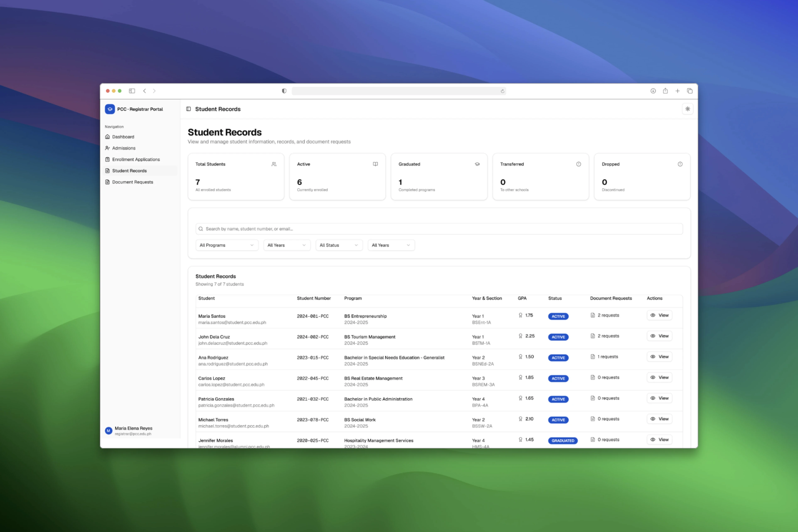Click the Total Students people icon
Image resolution: width=798 pixels, height=532 pixels.
pos(274,164)
